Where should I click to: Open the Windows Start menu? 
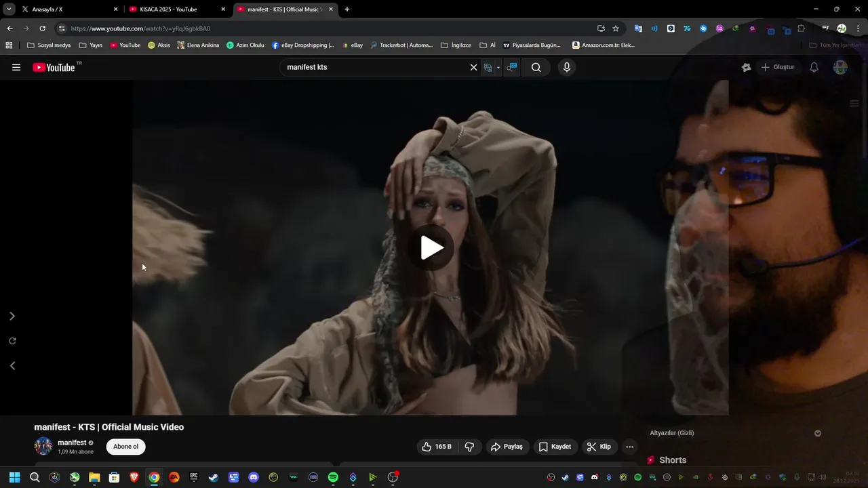pos(14,477)
